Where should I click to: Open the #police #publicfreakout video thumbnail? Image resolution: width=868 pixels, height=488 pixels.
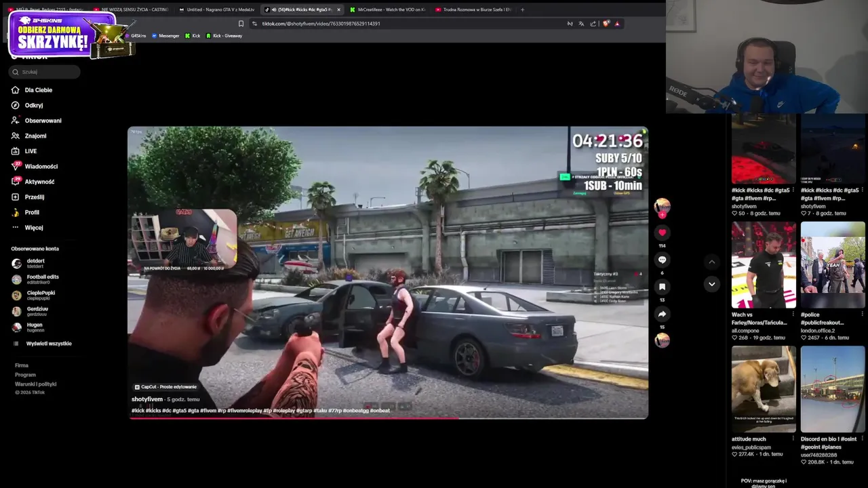pyautogui.click(x=833, y=265)
